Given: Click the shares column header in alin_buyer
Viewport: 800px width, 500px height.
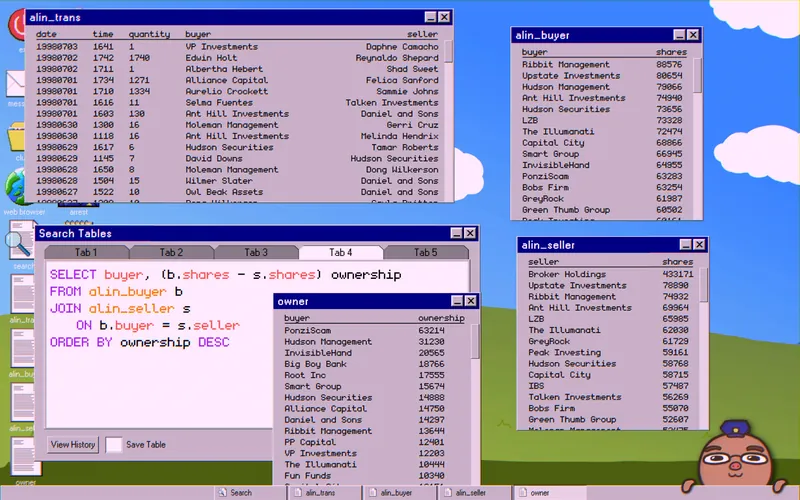Looking at the screenshot, I should (671, 52).
